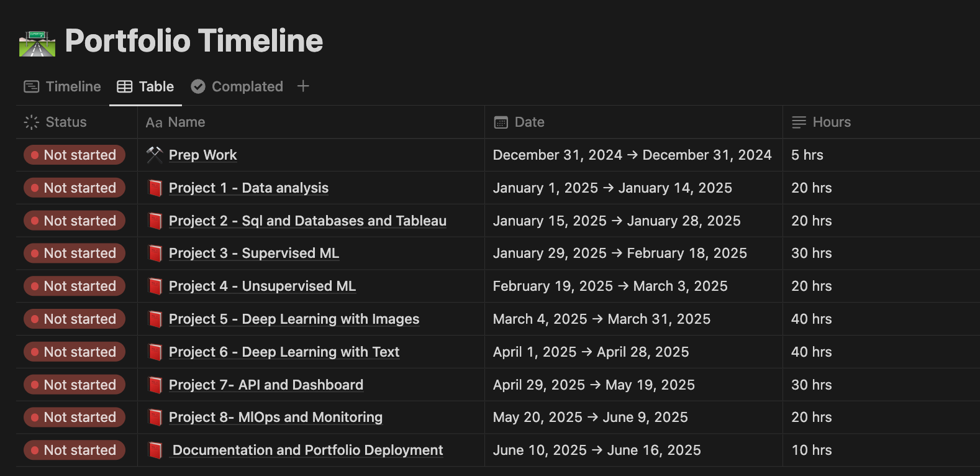The height and width of the screenshot is (476, 980).
Task: Edit the date range for Project 4
Action: (610, 286)
